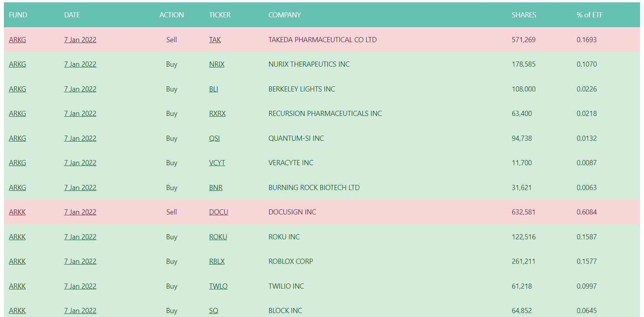This screenshot has height=317, width=644.
Task: Open the ROKU ticker link
Action: tap(218, 237)
